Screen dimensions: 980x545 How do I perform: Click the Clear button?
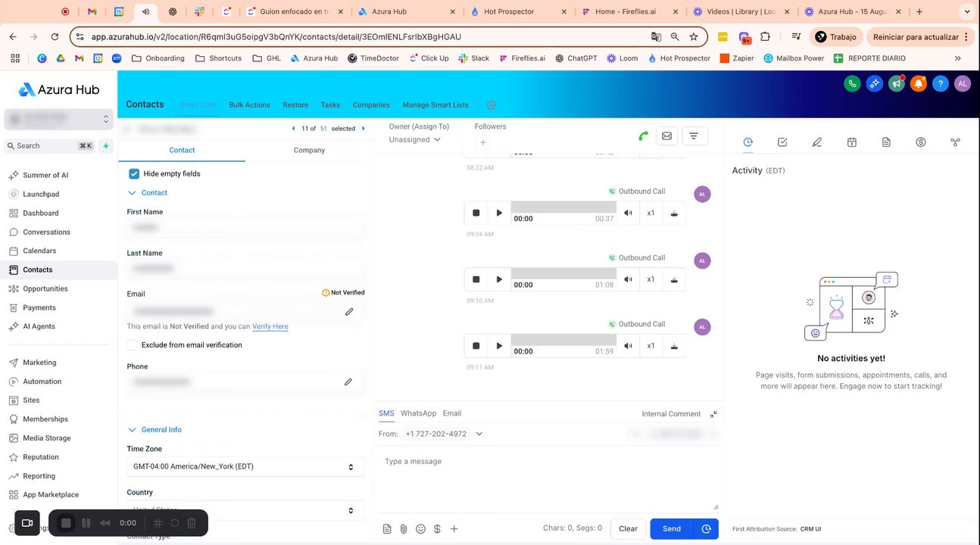(628, 529)
